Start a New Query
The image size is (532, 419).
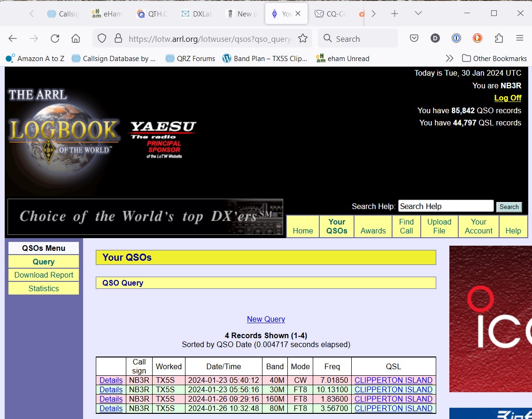[266, 319]
